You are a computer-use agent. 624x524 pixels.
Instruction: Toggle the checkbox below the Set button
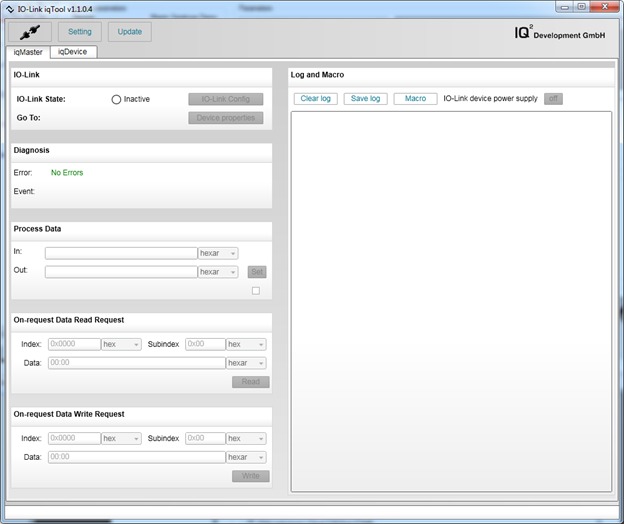click(256, 291)
